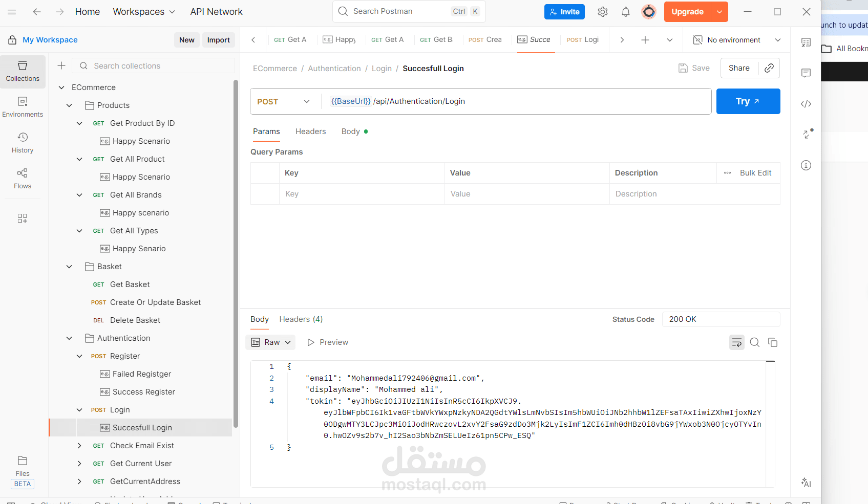Open the Workspaces dropdown
This screenshot has height=504, width=868.
point(144,12)
